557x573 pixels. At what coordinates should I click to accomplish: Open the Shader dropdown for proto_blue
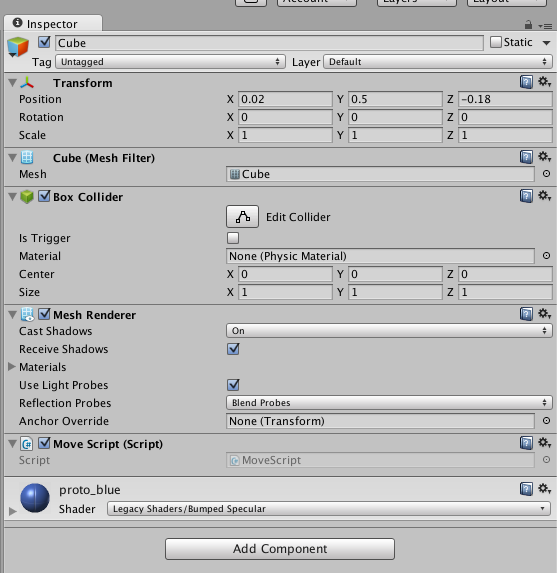coord(329,509)
